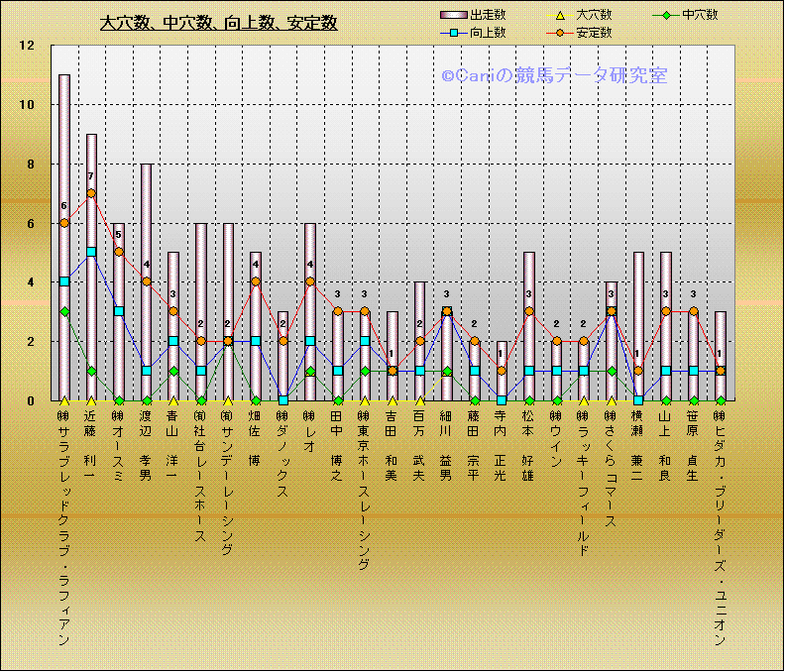
Task: Click the 出走数 bar legend icon
Action: click(453, 15)
